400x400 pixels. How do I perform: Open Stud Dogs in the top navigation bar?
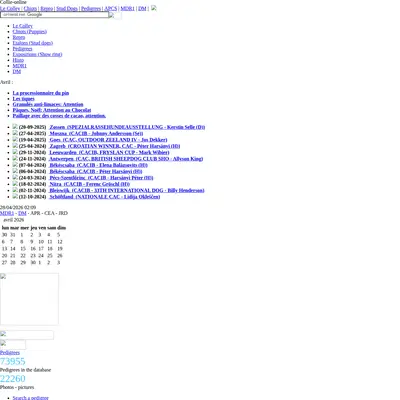[67, 8]
